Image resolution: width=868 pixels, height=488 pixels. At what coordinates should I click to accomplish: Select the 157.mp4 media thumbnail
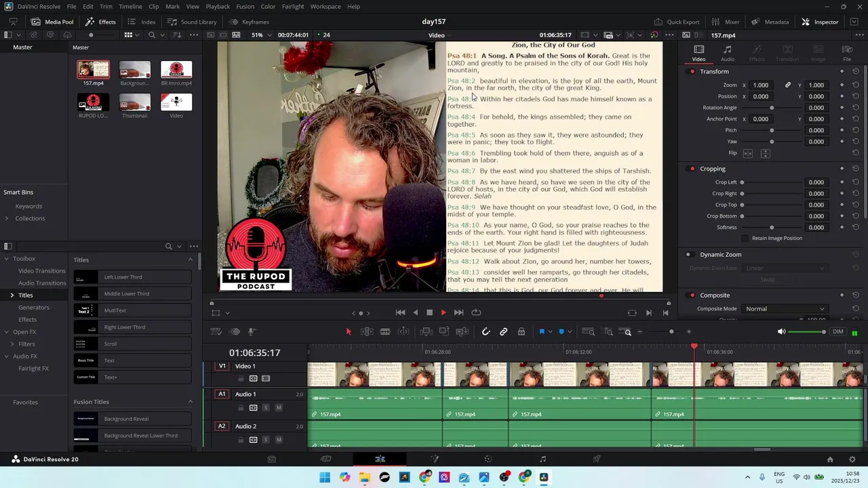pos(93,70)
